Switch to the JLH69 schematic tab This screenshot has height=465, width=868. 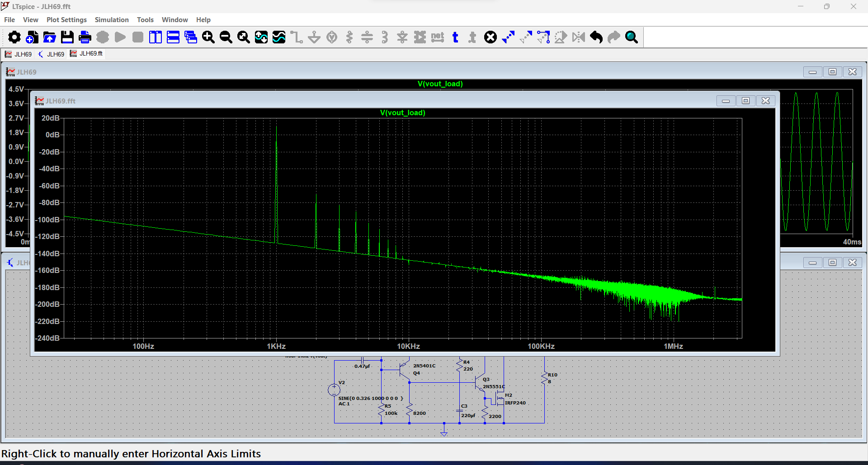(x=51, y=54)
